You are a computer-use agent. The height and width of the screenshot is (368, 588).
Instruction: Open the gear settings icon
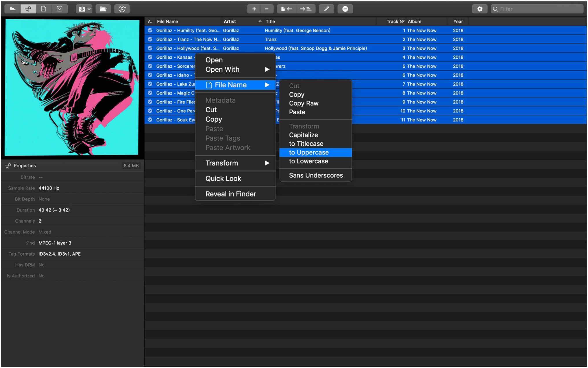click(x=480, y=9)
